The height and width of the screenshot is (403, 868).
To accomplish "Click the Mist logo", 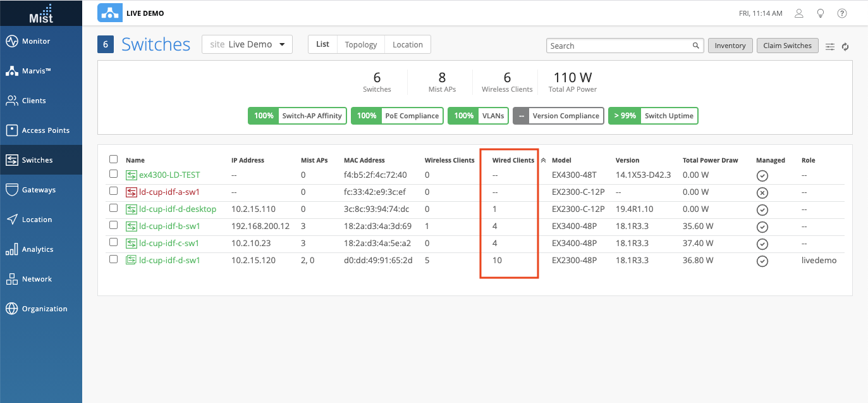I will (x=41, y=13).
